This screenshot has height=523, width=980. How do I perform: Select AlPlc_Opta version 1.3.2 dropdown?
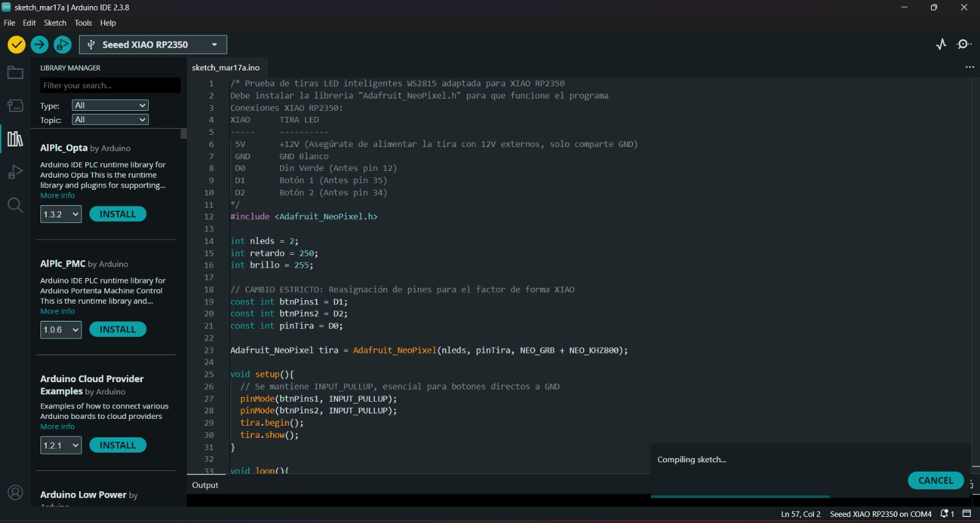[x=61, y=214]
